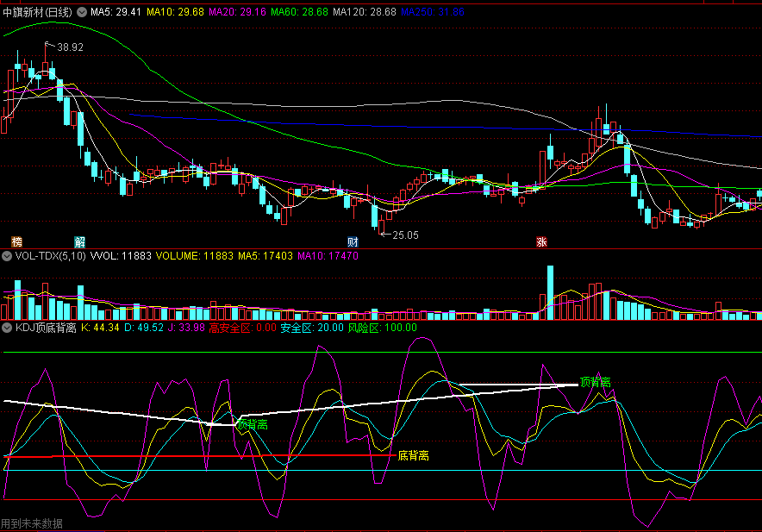Click the 解 marker icon
This screenshot has width=762, height=532.
79,241
